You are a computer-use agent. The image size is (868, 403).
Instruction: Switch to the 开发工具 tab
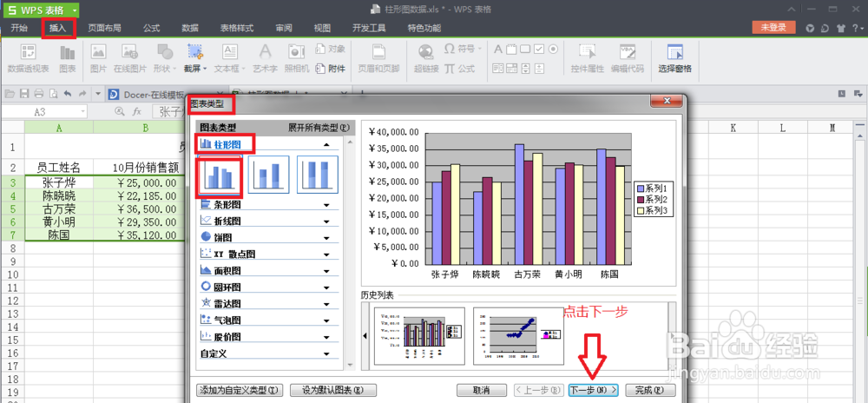(369, 29)
